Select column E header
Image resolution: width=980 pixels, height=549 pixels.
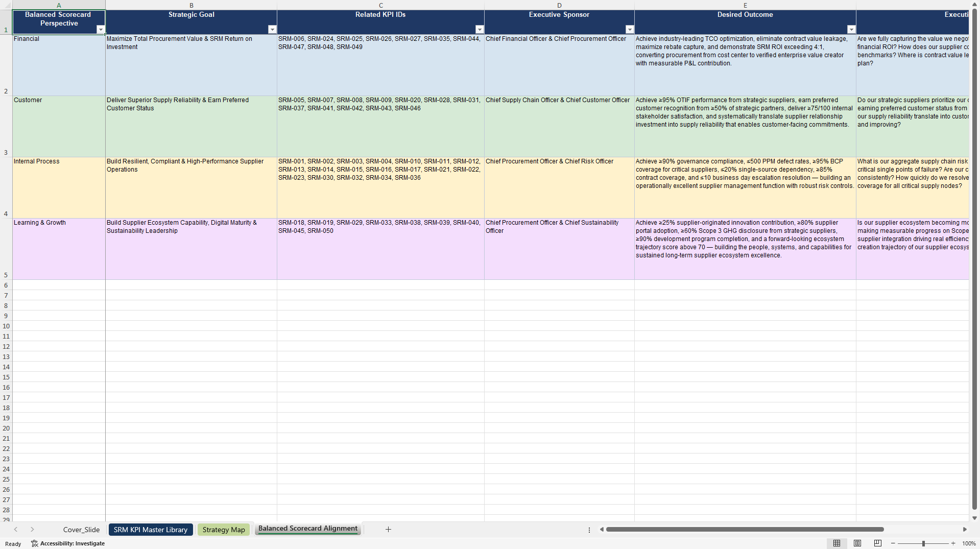tap(745, 5)
